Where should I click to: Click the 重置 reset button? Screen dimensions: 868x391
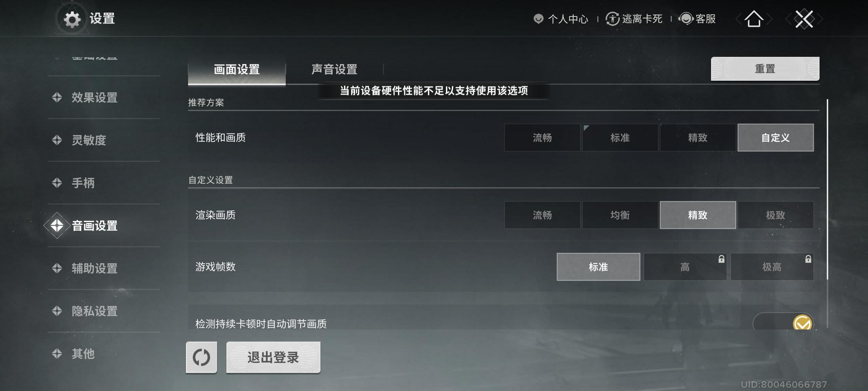765,69
